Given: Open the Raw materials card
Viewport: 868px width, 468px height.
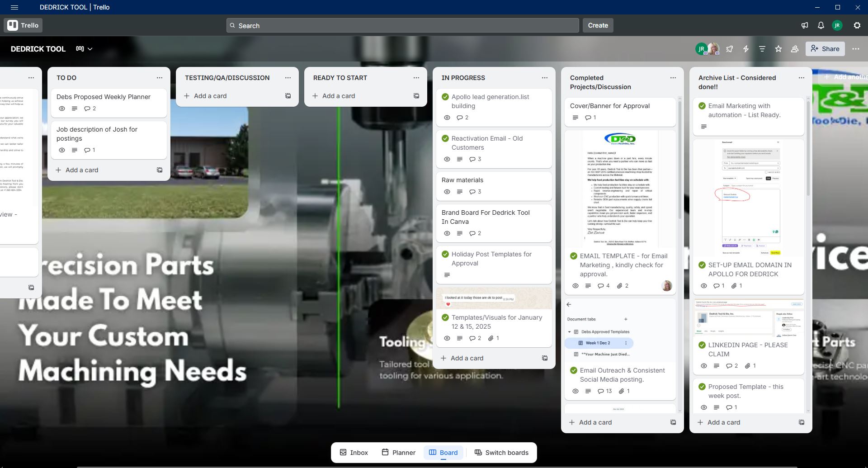Looking at the screenshot, I should (x=494, y=186).
